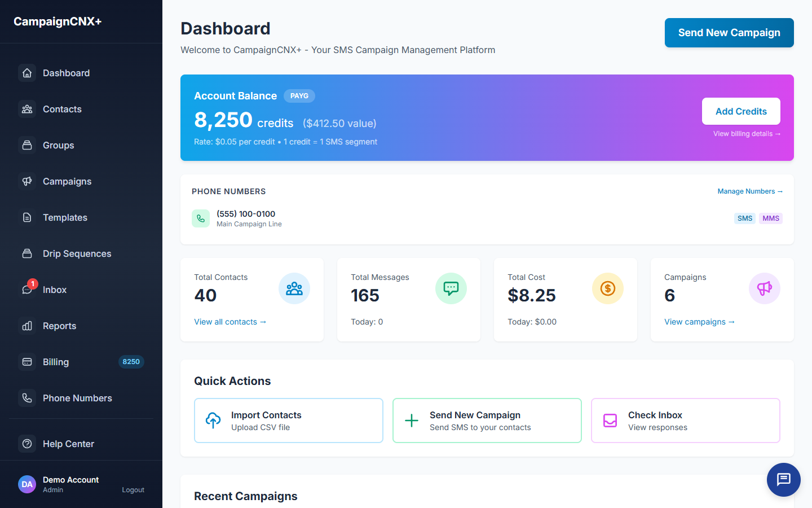
Task: Follow the View billing details link
Action: [747, 134]
